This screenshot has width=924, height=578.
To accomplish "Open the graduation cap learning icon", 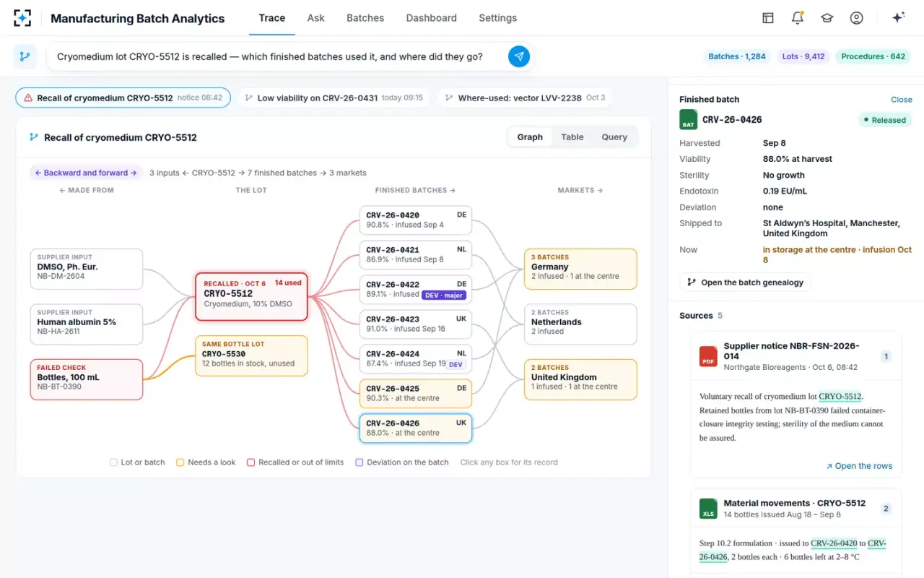I will pyautogui.click(x=827, y=18).
